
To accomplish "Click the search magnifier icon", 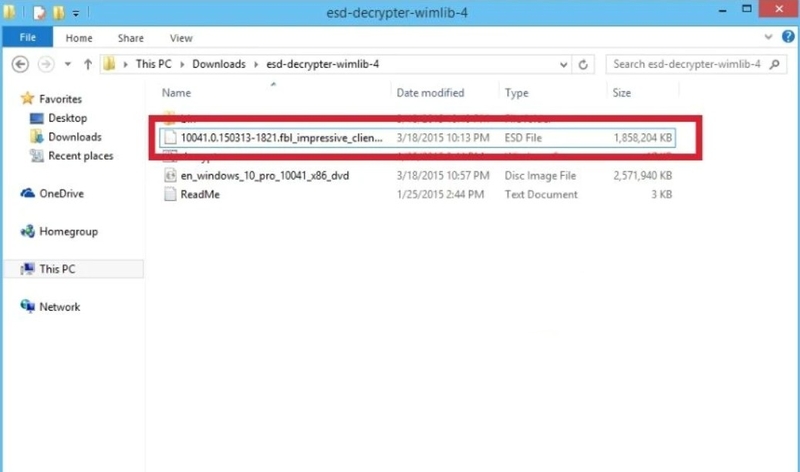I will 775,64.
